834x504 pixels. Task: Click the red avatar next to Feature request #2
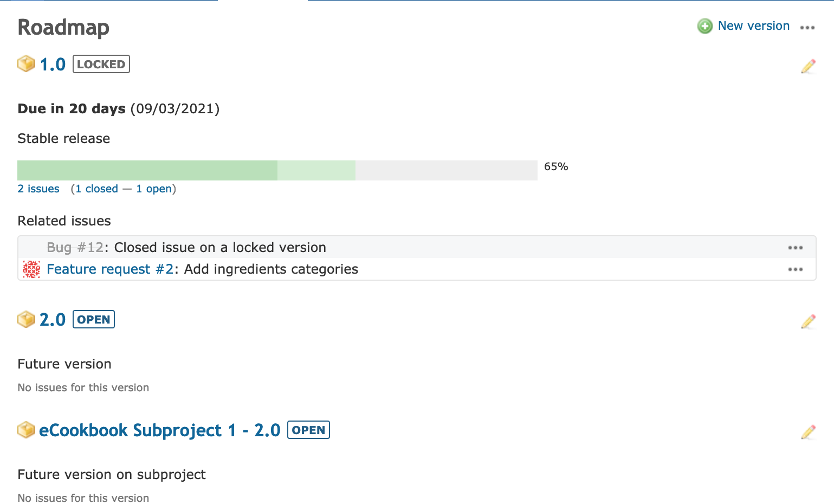tap(31, 269)
